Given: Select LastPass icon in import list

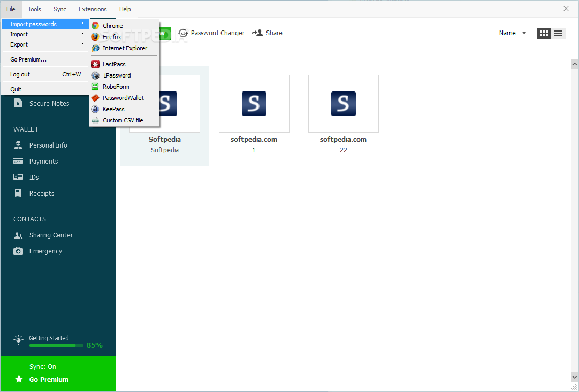Looking at the screenshot, I should (x=95, y=64).
